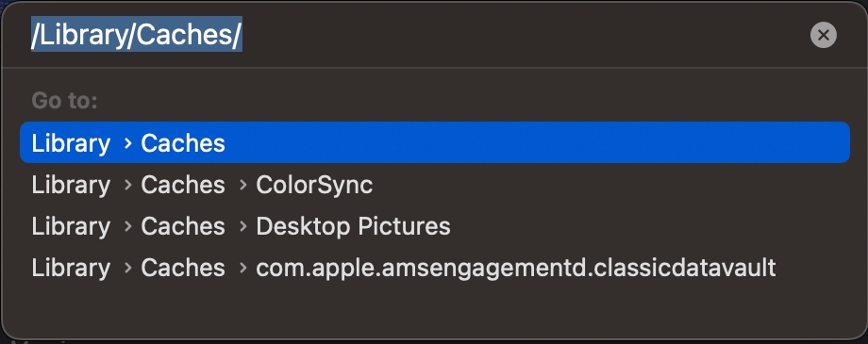Click the chevron before com.apple.amsengagementd.classicdatavault
This screenshot has width=868, height=344.
click(242, 269)
